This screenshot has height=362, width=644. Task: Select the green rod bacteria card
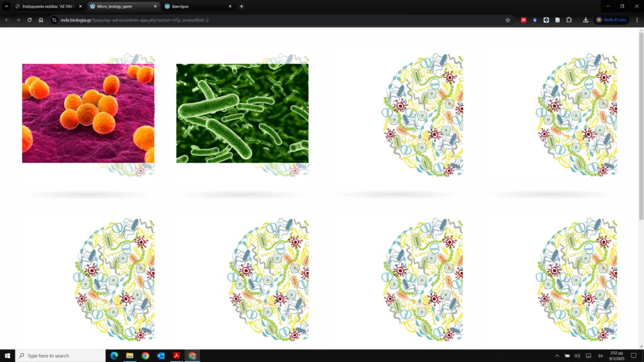coord(242,113)
